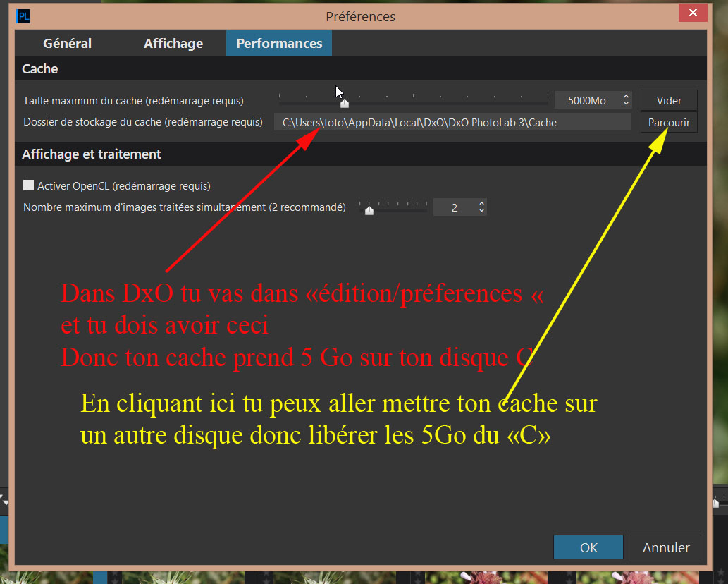Confirm preferences by clicking OK
Viewport: 728px width, 584px height.
(588, 547)
